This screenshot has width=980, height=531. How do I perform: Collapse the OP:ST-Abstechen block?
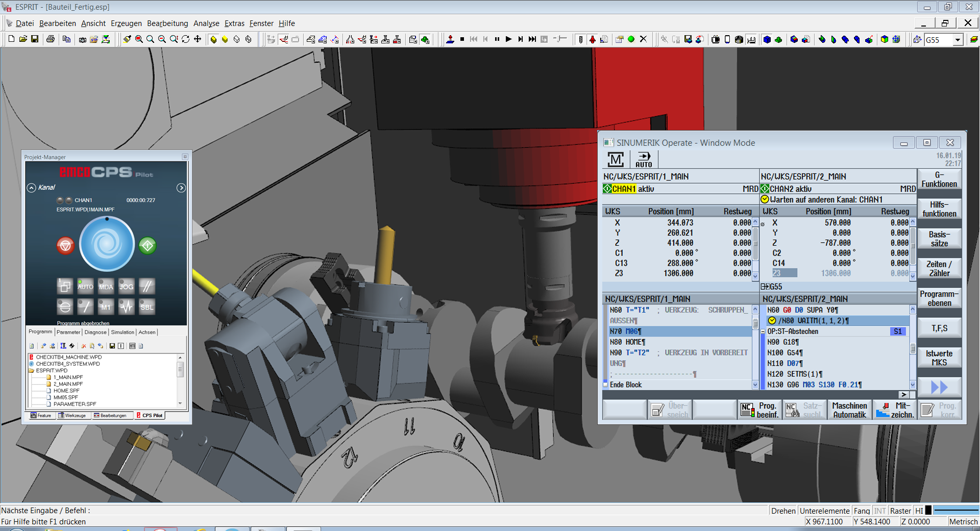[763, 332]
